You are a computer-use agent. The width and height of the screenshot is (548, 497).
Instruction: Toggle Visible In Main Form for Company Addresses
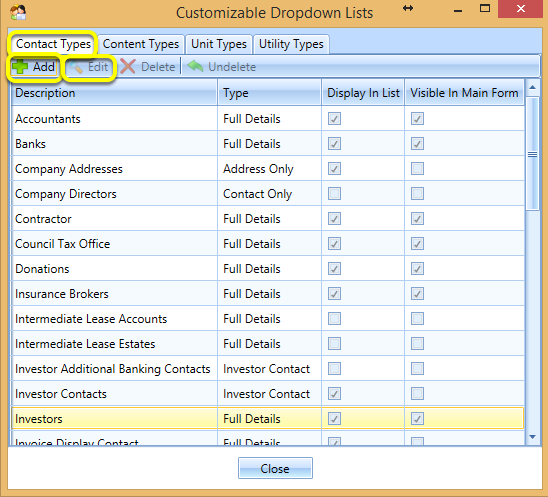(417, 169)
